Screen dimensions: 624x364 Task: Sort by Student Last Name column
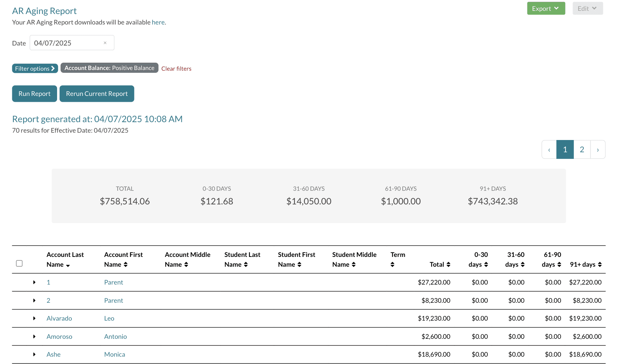pyautogui.click(x=245, y=265)
